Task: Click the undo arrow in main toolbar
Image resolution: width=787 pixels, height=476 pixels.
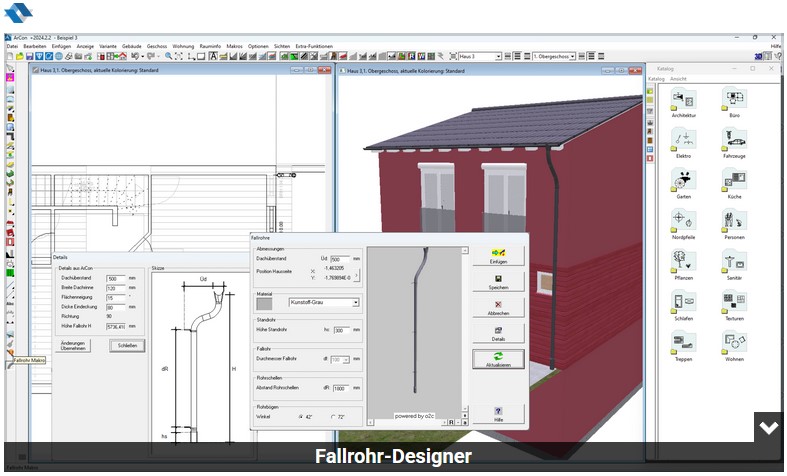Action: 135,56
